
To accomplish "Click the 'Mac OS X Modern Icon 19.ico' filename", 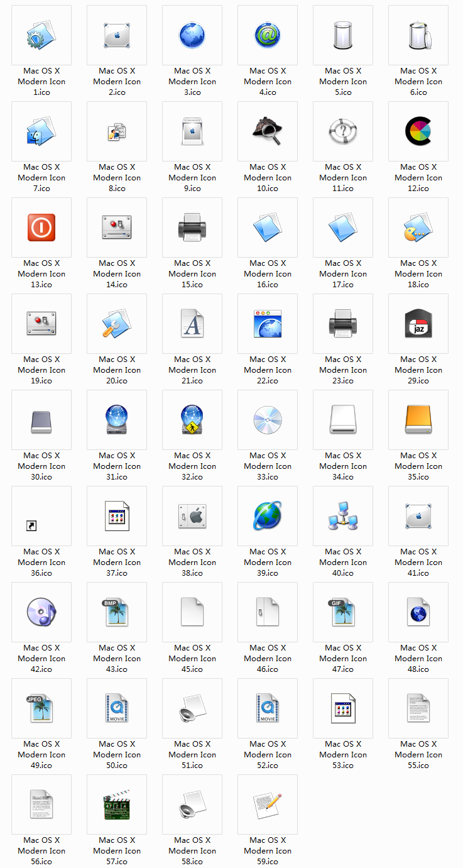I will point(41,370).
